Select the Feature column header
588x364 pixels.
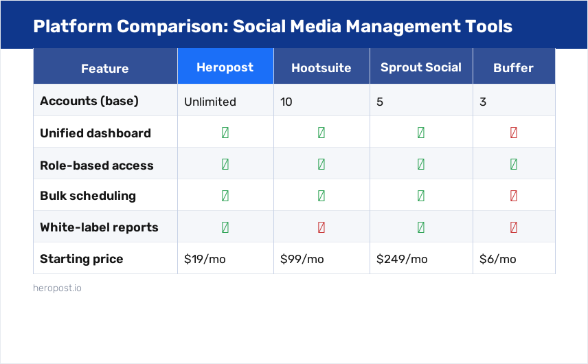pos(105,66)
